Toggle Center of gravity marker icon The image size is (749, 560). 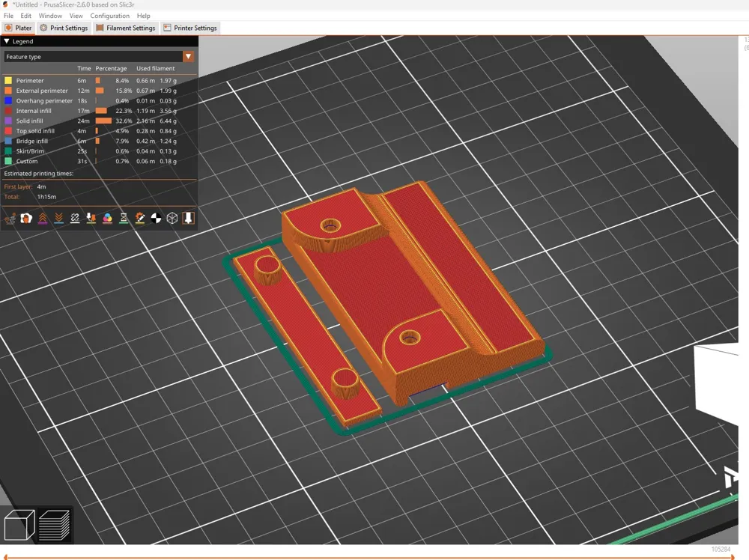(157, 218)
